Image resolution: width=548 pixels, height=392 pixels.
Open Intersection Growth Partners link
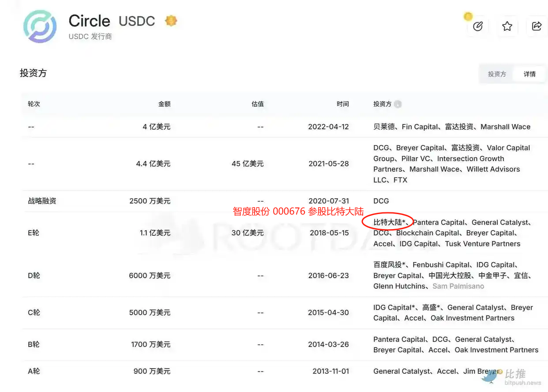[439, 164]
